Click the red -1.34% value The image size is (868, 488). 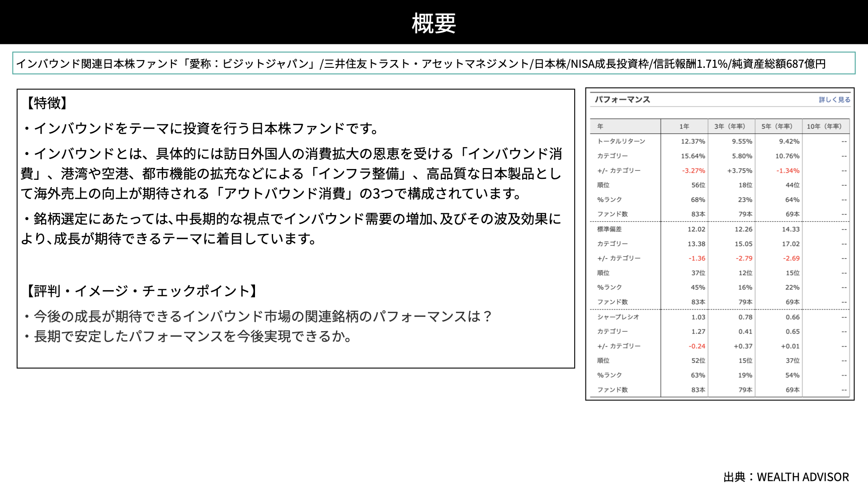[x=788, y=171]
